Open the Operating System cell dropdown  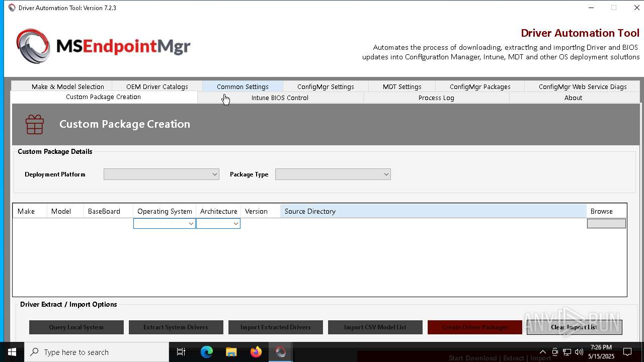[x=165, y=223]
